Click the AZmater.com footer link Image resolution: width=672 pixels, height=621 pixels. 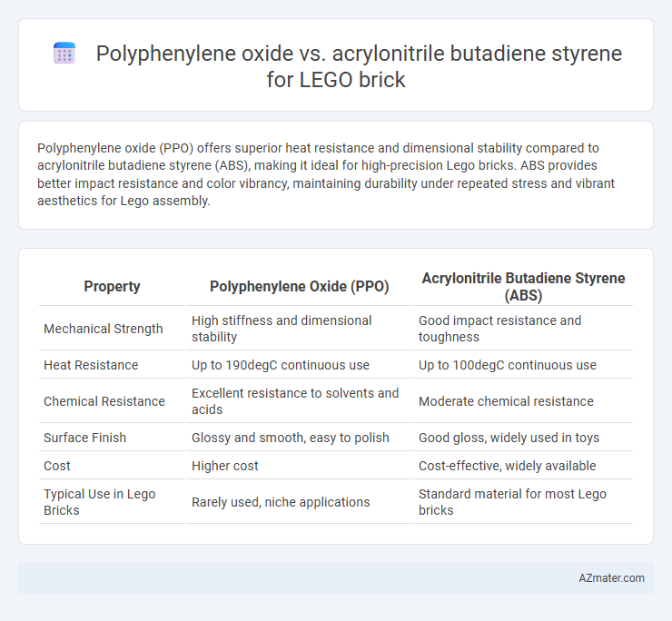point(611,578)
